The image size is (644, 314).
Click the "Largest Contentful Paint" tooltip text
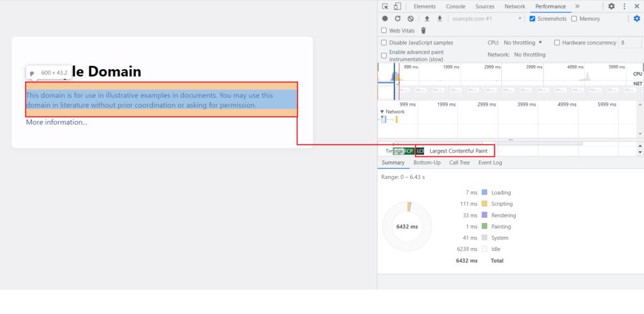coord(458,151)
